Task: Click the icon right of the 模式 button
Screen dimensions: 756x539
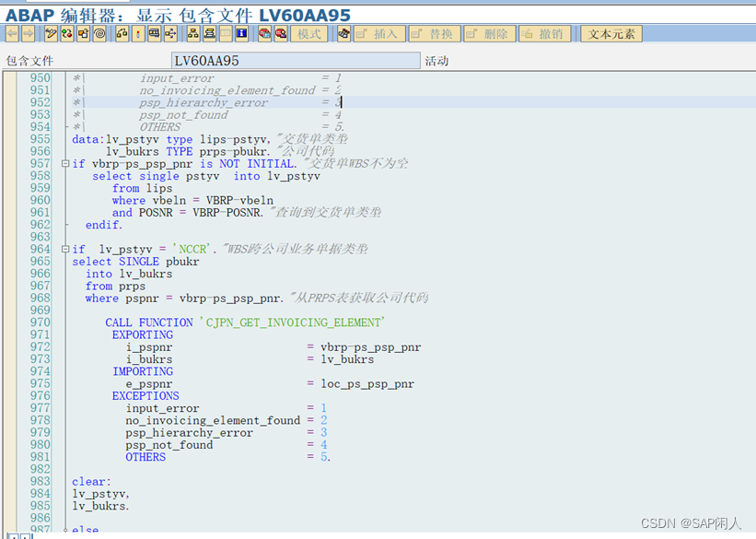Action: point(343,34)
